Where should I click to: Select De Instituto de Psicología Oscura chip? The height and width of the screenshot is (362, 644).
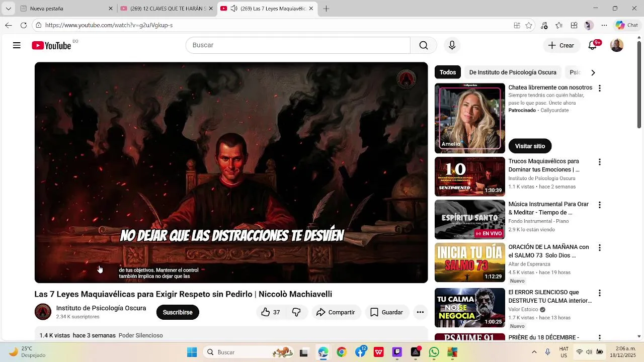click(513, 72)
